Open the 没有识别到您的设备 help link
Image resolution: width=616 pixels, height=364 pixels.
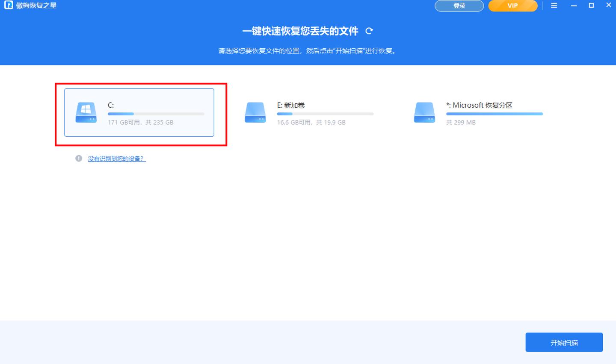[x=116, y=158]
